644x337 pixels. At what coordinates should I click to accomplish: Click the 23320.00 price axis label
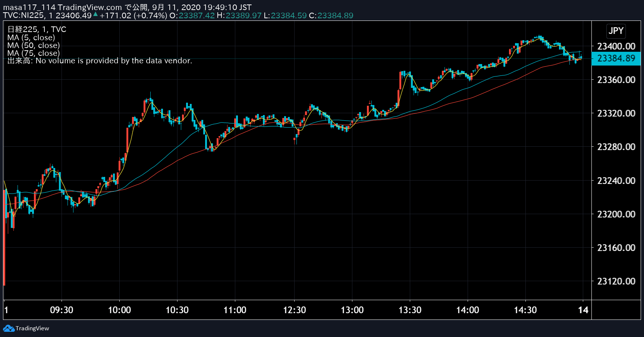click(x=616, y=113)
